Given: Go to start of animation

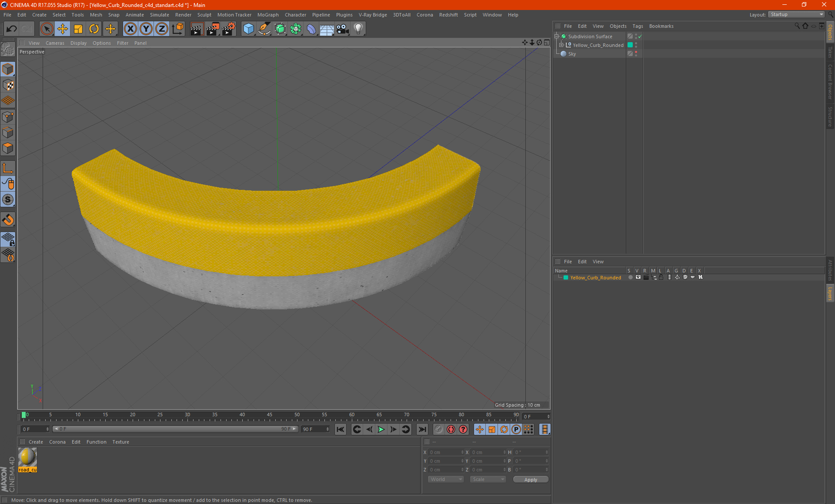Looking at the screenshot, I should click(341, 429).
